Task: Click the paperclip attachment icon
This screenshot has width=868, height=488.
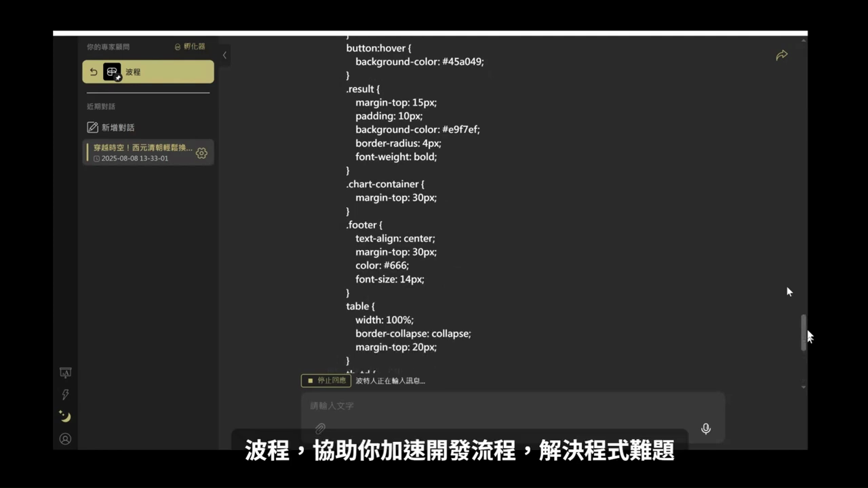Action: 320,429
